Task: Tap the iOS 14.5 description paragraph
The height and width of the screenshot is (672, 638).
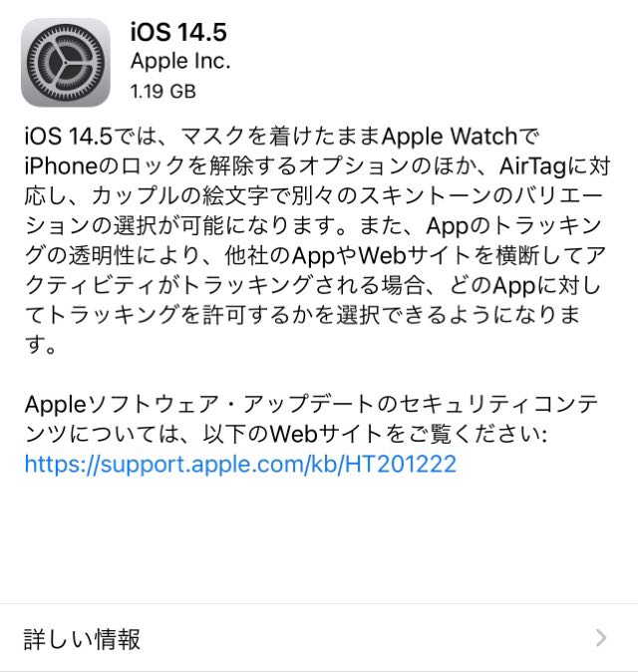Action: (317, 240)
